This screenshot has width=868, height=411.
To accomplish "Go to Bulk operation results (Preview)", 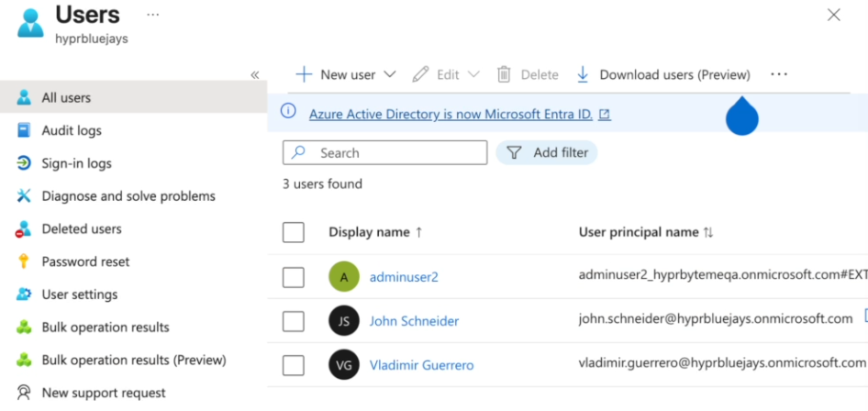I will [134, 360].
